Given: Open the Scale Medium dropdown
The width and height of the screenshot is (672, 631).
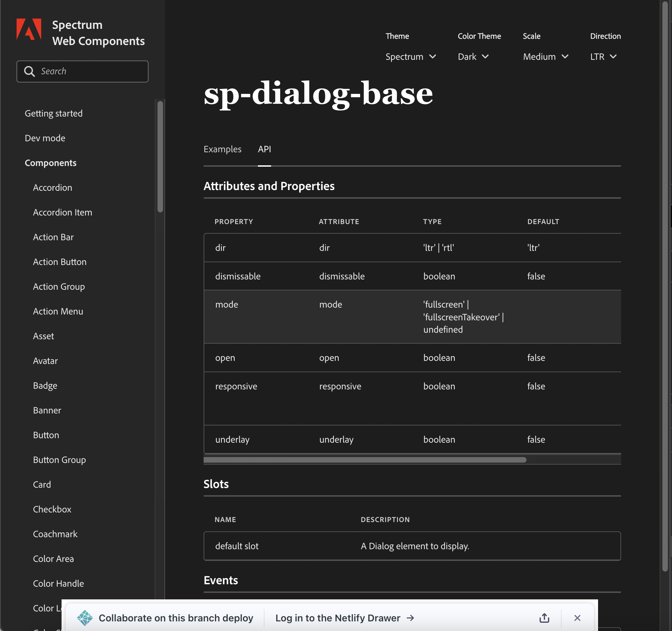Looking at the screenshot, I should (545, 56).
